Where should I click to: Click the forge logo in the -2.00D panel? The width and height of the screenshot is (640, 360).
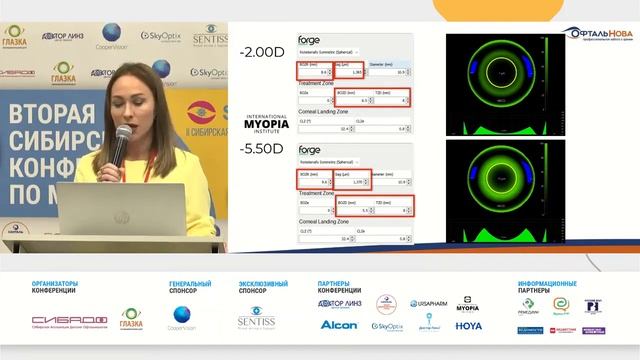click(x=309, y=40)
